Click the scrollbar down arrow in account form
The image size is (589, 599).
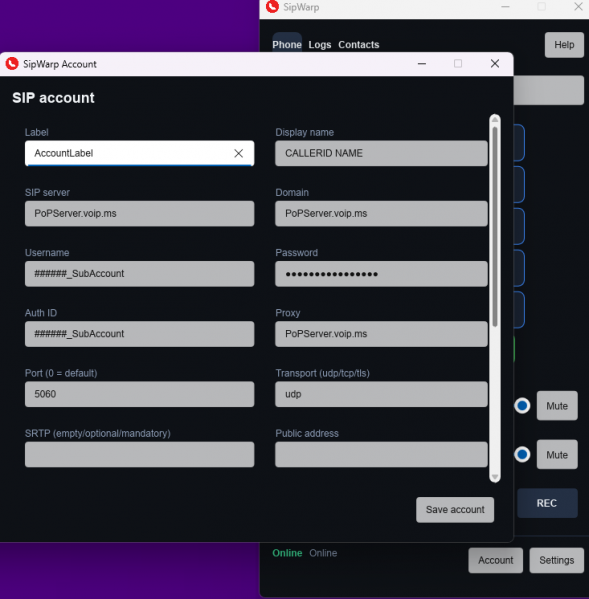(x=495, y=477)
